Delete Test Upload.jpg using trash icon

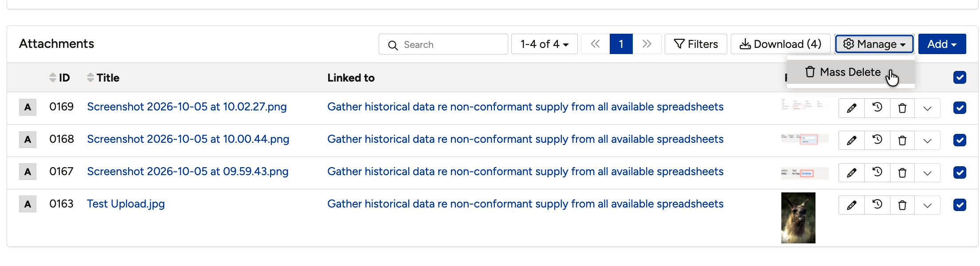(x=902, y=205)
